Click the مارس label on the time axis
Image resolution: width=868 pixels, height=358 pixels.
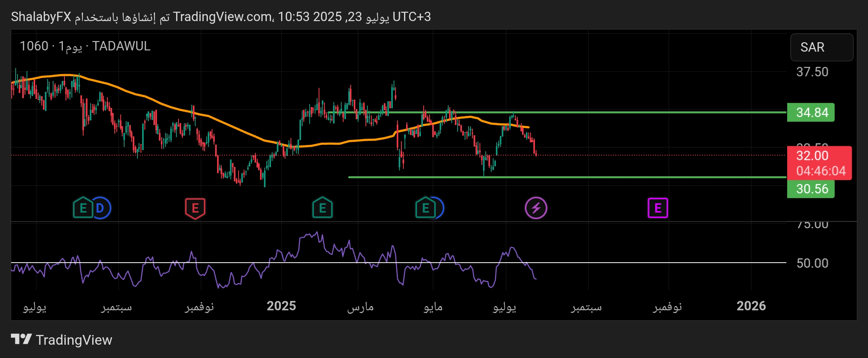click(x=360, y=307)
